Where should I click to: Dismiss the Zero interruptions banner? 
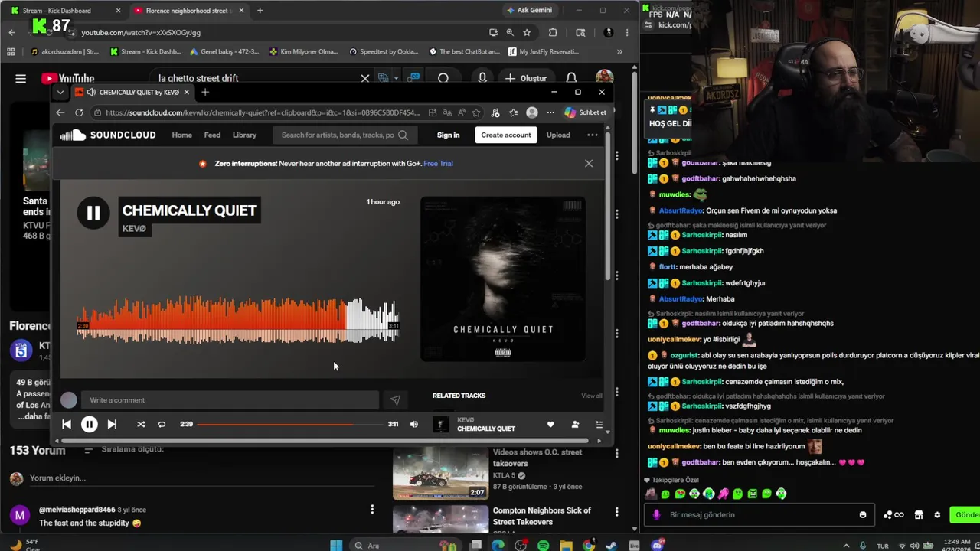tap(589, 163)
